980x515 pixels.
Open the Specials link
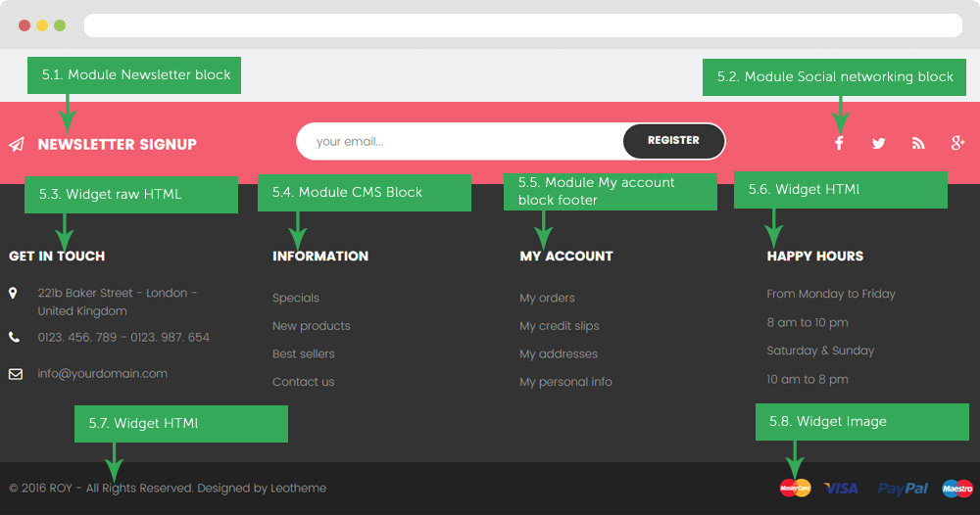pos(296,298)
